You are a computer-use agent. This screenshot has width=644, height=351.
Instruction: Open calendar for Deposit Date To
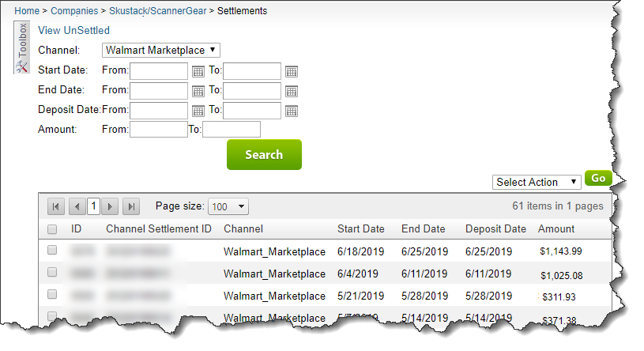coord(292,111)
